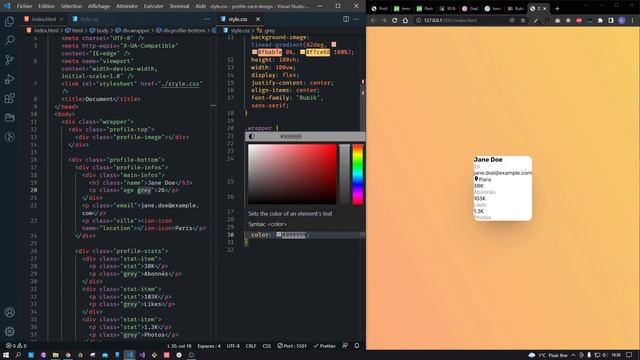
Task: Open the Affichage menu
Action: coord(99,6)
